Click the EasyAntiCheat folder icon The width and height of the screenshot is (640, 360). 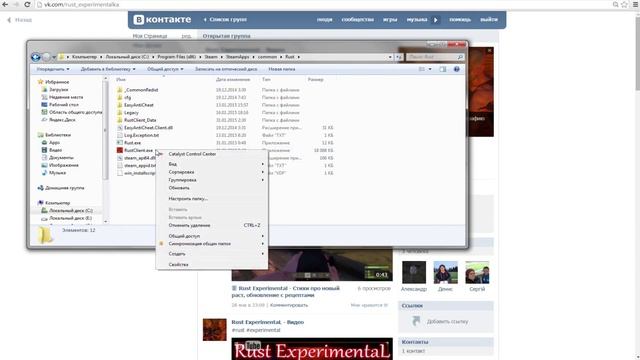pyautogui.click(x=120, y=105)
